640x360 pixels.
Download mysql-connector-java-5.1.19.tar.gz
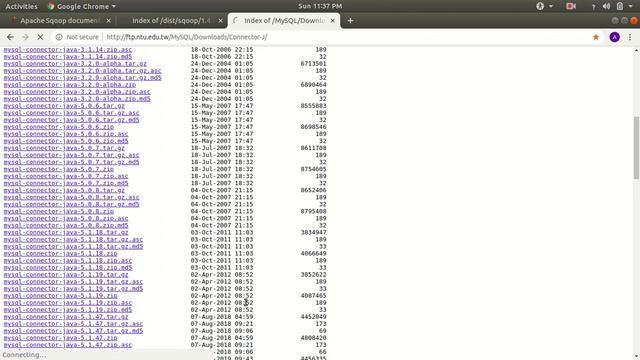coord(66,274)
